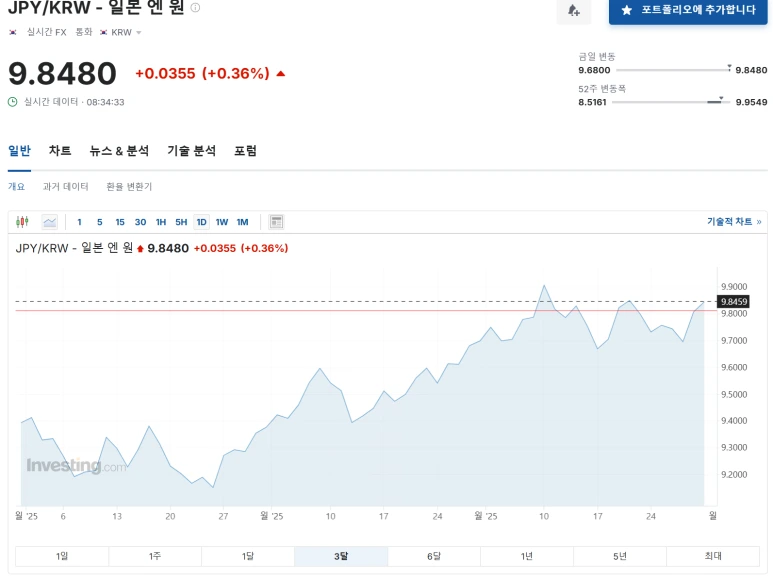The image size is (773, 580).
Task: Click the 9.9000 y-axis label
Action: point(734,286)
